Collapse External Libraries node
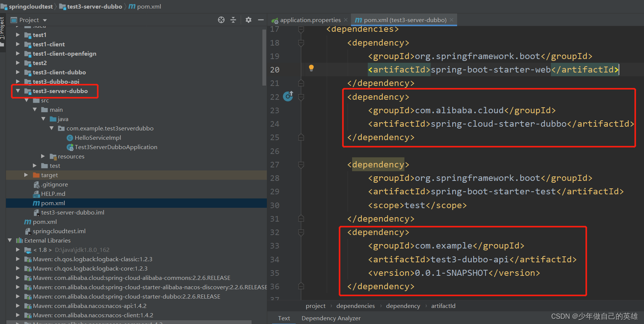This screenshot has height=324, width=644. [10, 240]
